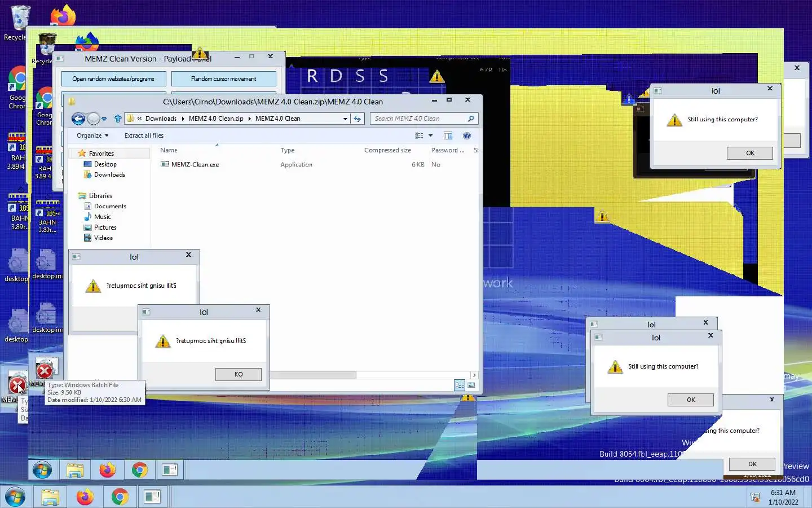
Task: Open File Explorer from the bottom taskbar
Action: [50, 497]
